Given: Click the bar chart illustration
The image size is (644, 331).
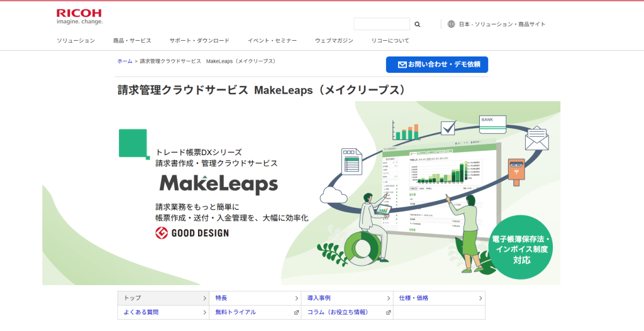Looking at the screenshot, I should click(x=406, y=131).
